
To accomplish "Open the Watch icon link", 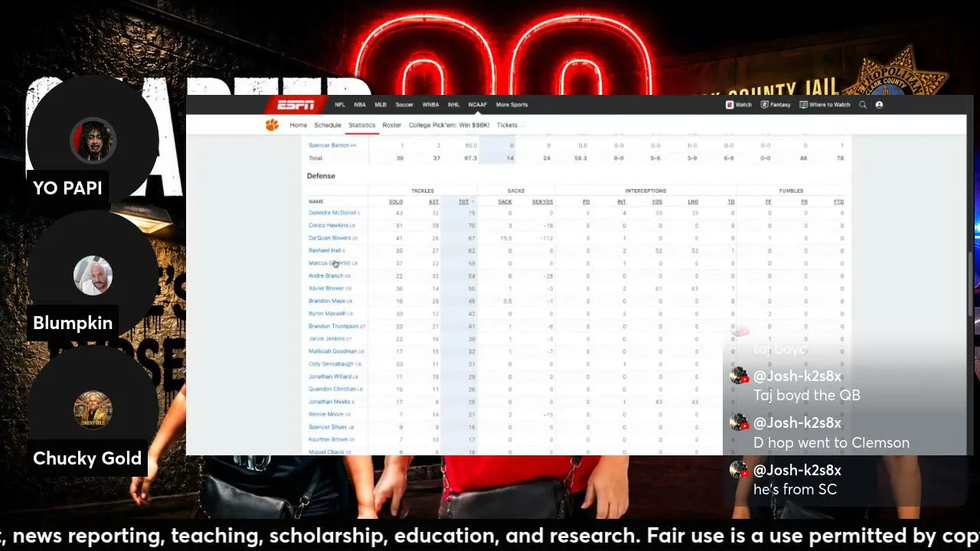I will (739, 105).
